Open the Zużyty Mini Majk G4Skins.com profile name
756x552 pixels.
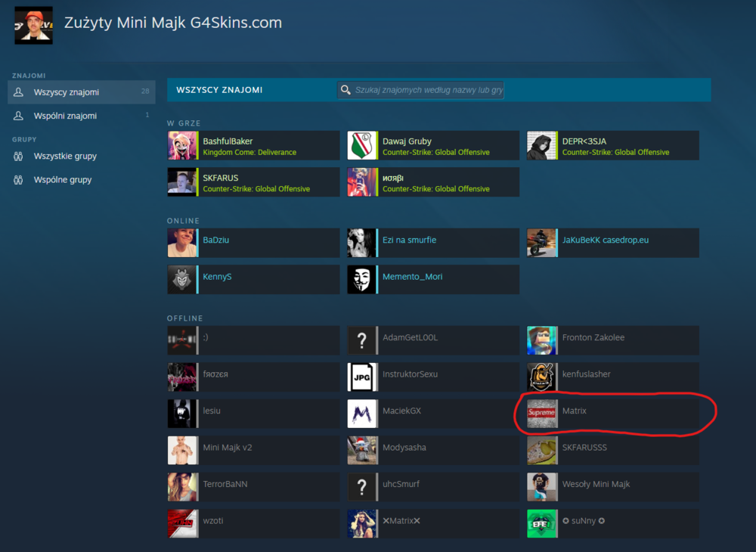pos(172,23)
